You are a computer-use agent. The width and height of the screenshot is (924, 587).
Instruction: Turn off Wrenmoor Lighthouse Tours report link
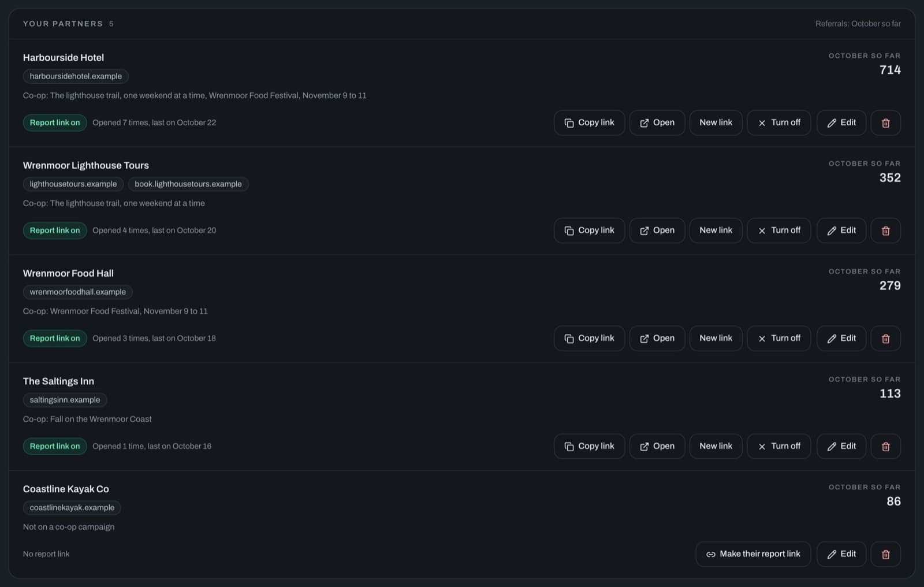tap(779, 231)
